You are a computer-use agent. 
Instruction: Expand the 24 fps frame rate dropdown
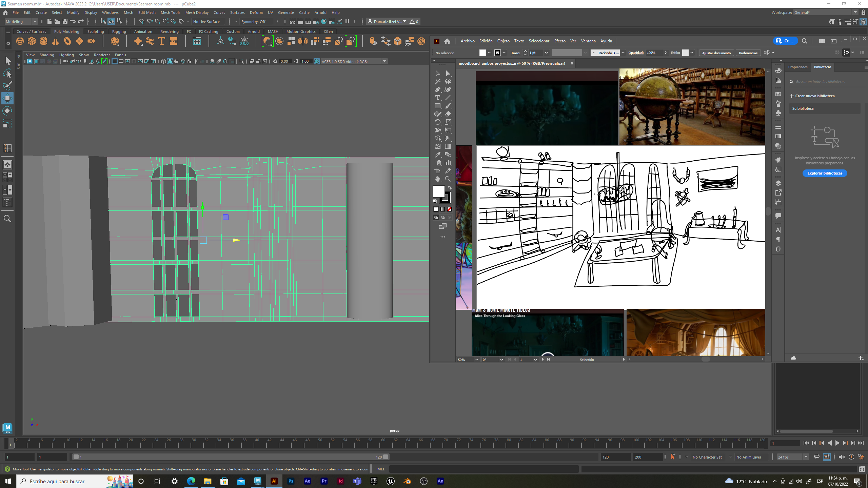[806, 457]
